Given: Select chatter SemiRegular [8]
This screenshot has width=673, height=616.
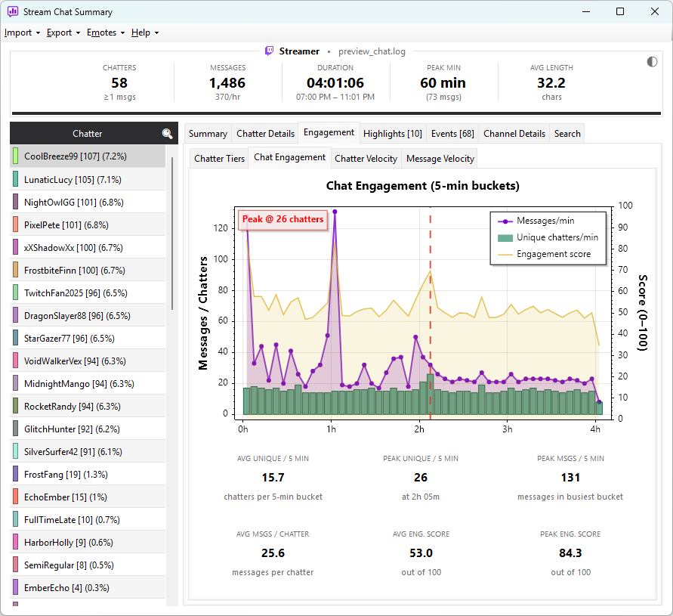Looking at the screenshot, I should [88, 565].
